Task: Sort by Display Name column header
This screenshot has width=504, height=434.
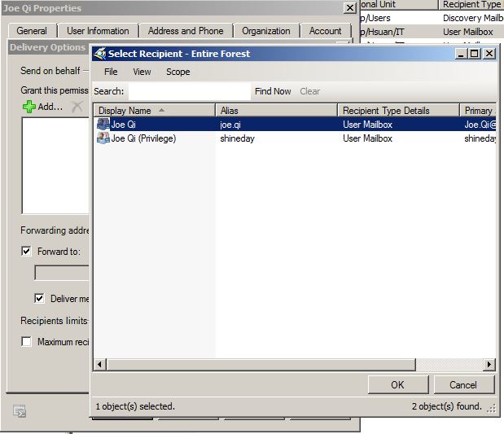Action: click(x=154, y=110)
